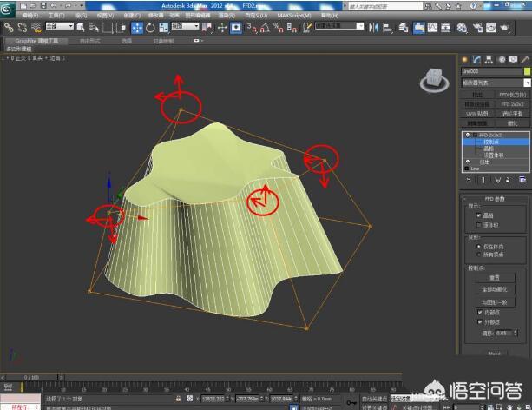Screen dimensions: 532x410
Task: Select the 所有顶点 (All Vertices) radio option
Action: tap(480, 255)
